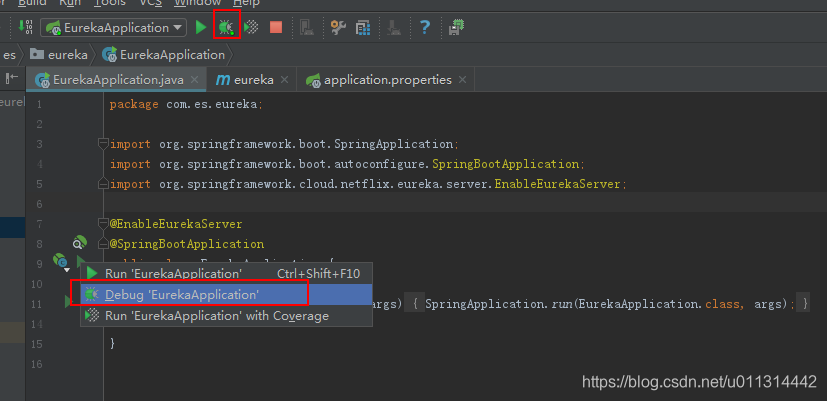Click the 'package com.es.eureka;' line

coord(186,104)
